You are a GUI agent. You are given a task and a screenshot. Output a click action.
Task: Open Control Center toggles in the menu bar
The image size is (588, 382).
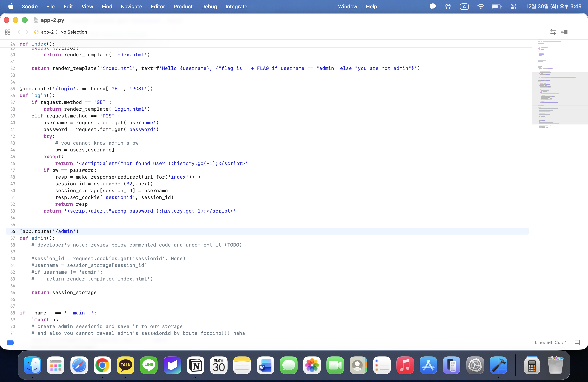513,7
